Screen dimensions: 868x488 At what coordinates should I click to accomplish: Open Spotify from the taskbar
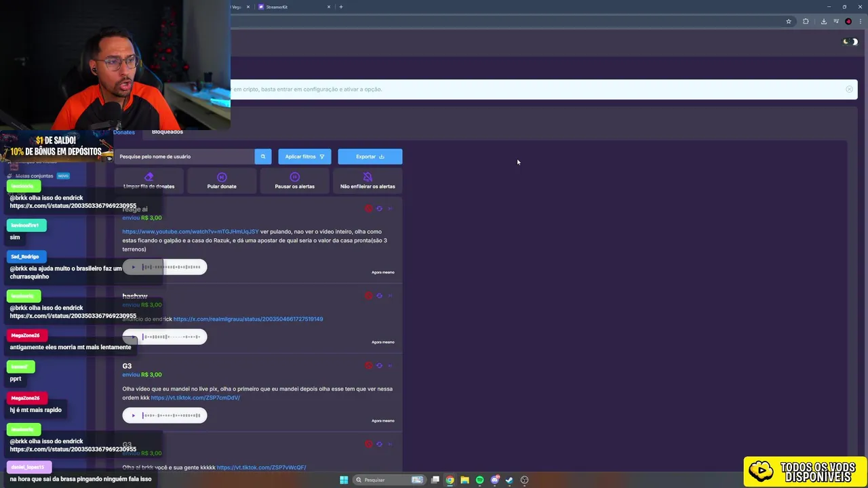(479, 480)
